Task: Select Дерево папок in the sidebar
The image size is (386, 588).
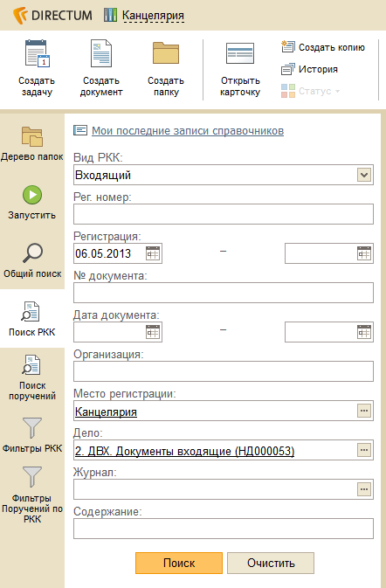Action: tap(31, 143)
